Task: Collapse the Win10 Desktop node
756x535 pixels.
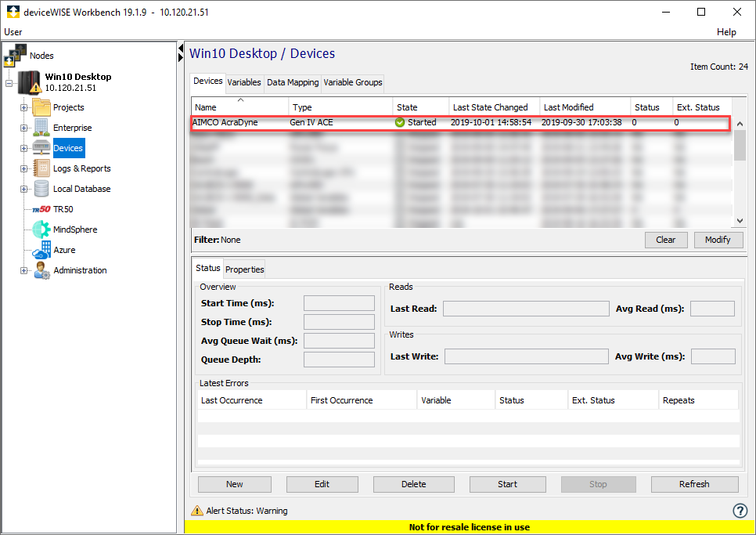Action: [9, 81]
